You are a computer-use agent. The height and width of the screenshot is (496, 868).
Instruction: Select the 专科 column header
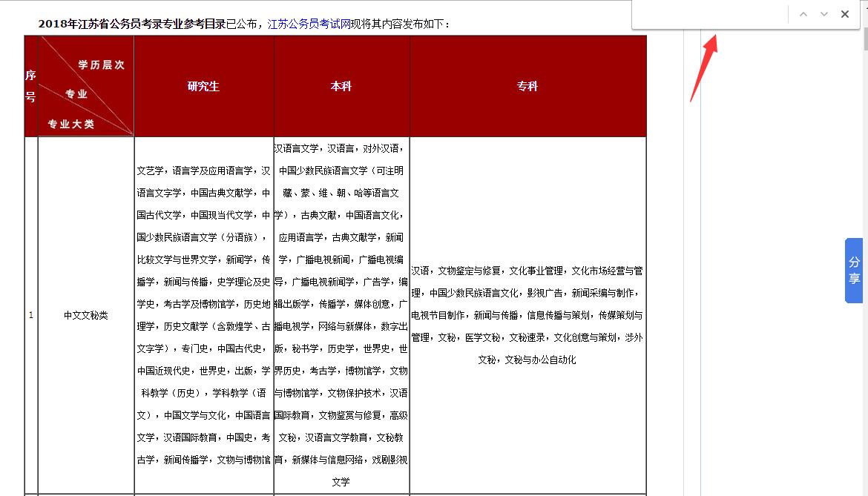[527, 86]
